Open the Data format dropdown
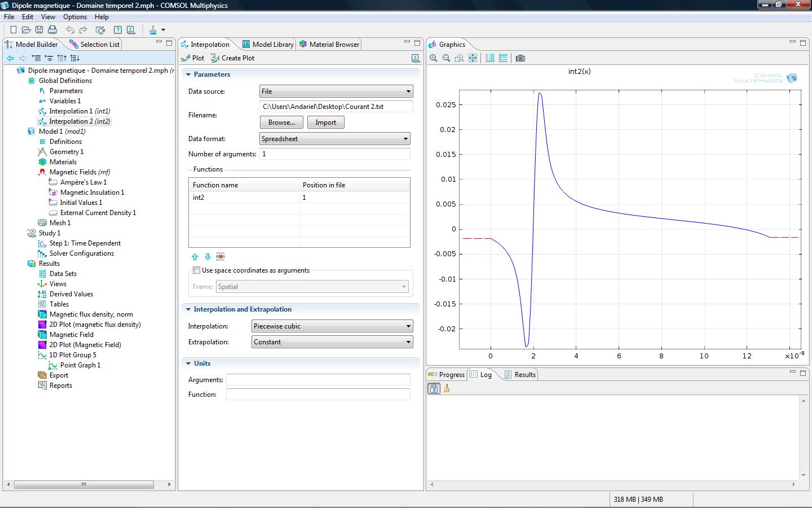 tap(334, 139)
